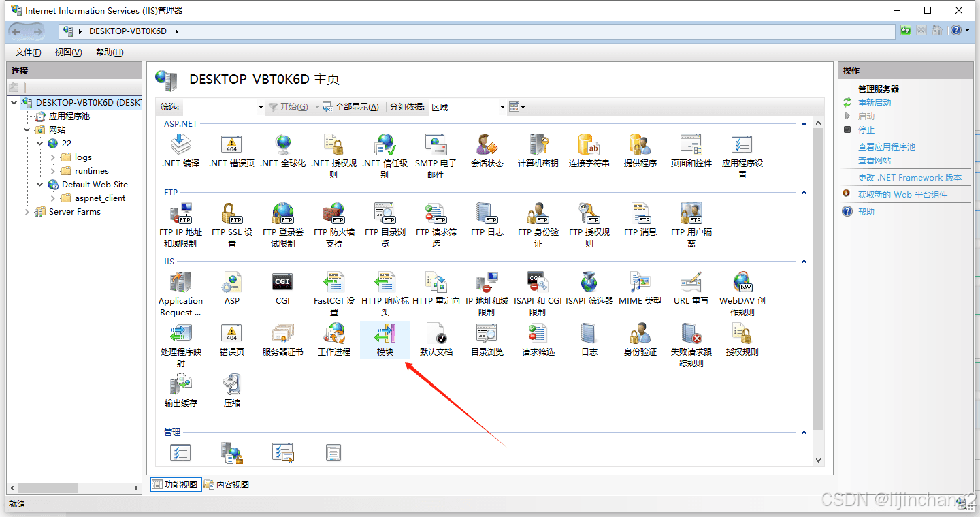Screen dimensions: 980x517
Task: Switch to 内容视图 tab
Action: pos(227,485)
